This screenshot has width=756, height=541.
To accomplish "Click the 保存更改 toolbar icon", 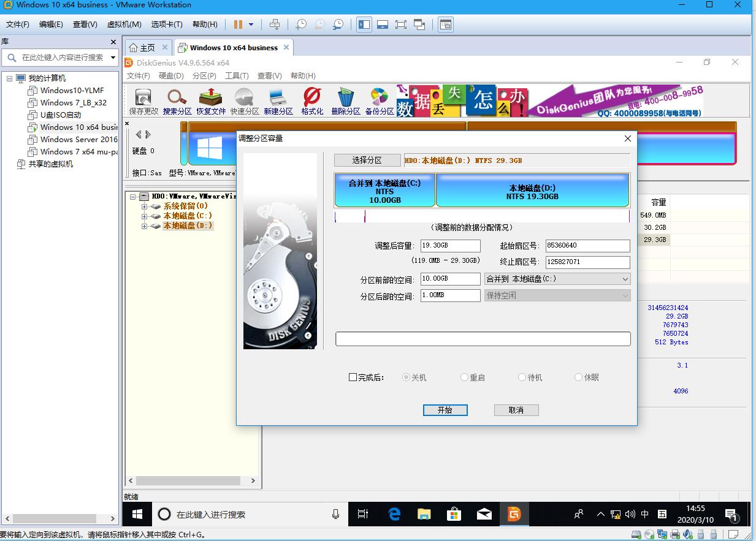I will 142,101.
